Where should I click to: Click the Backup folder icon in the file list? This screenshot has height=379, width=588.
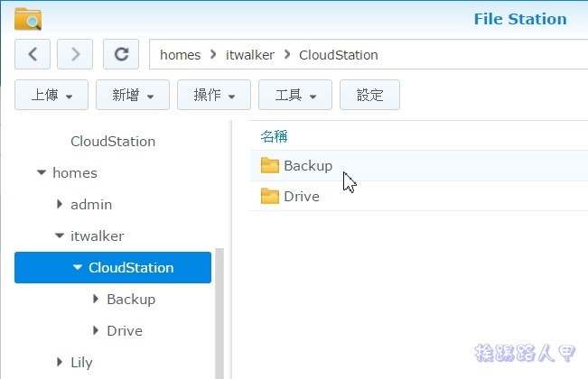pyautogui.click(x=270, y=165)
